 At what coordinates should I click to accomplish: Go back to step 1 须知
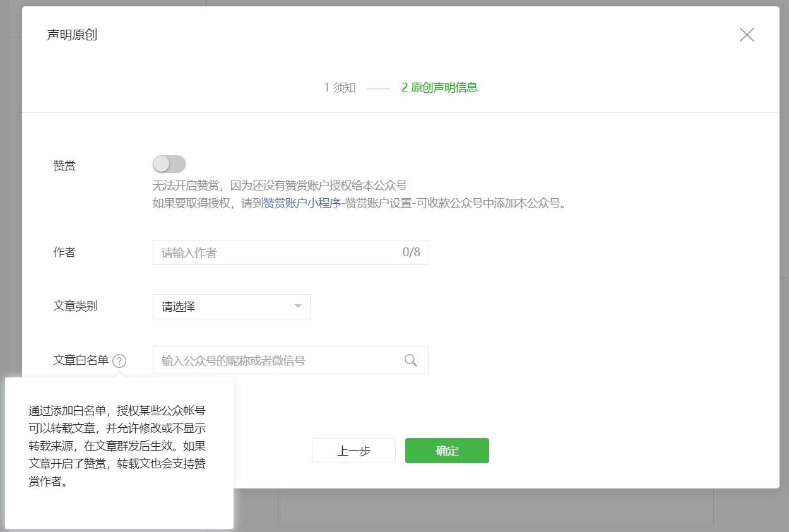tap(340, 88)
